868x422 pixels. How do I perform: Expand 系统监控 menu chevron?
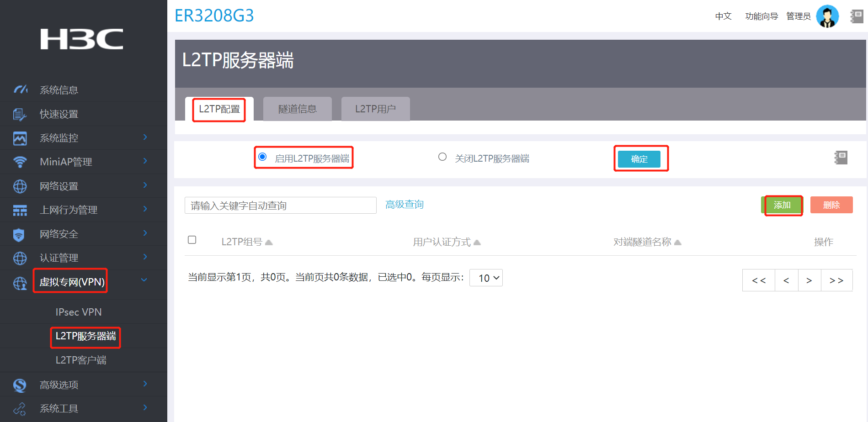point(145,137)
